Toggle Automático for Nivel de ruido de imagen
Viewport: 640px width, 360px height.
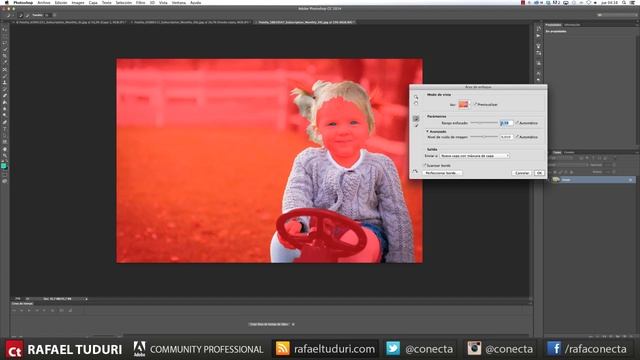click(517, 137)
